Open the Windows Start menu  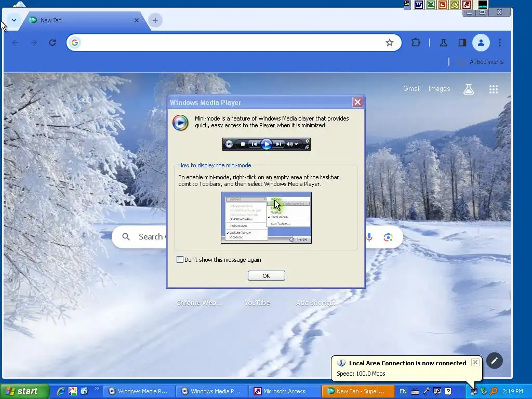point(24,391)
